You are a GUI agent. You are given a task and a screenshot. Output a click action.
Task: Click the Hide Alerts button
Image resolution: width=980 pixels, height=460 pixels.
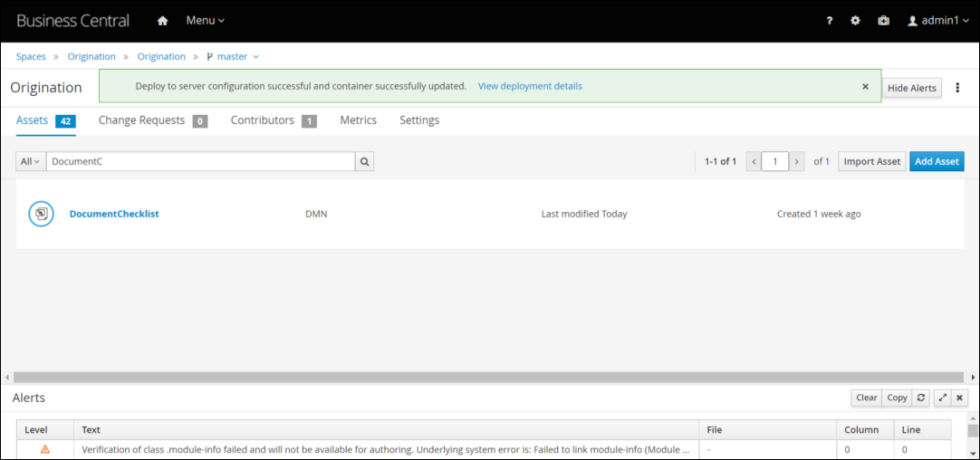point(912,88)
